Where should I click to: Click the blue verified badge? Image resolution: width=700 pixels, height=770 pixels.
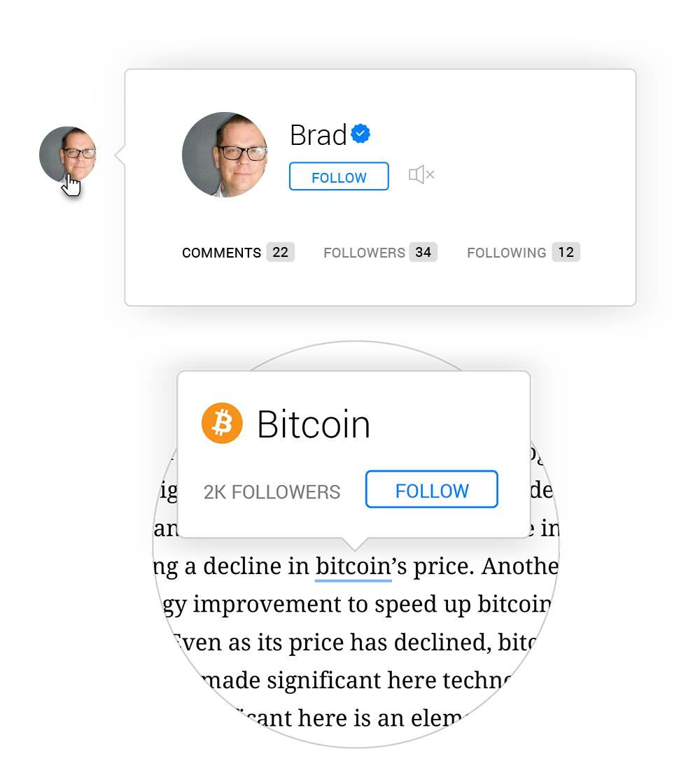(x=360, y=134)
